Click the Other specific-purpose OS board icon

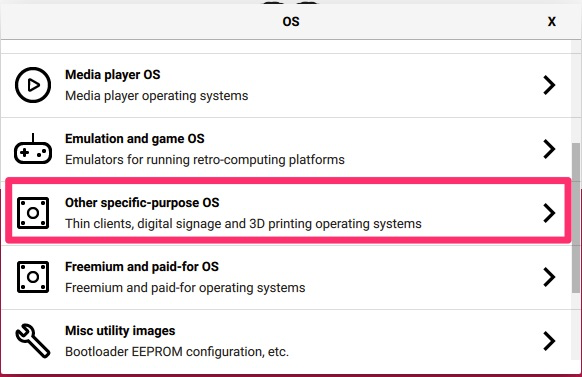(x=33, y=213)
